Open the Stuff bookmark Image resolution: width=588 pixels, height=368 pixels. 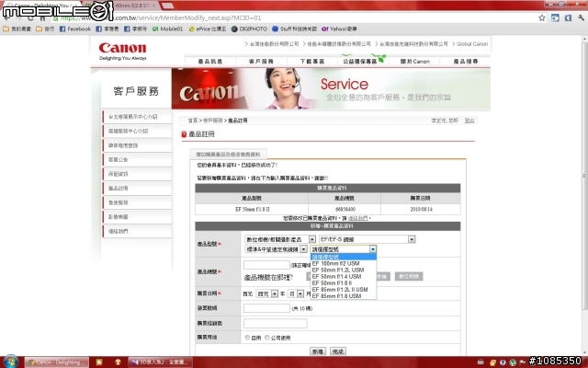pyautogui.click(x=294, y=29)
